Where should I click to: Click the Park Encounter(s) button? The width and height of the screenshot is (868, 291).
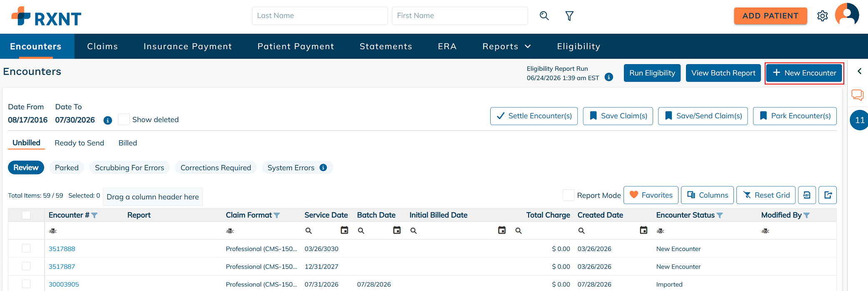[x=795, y=116]
